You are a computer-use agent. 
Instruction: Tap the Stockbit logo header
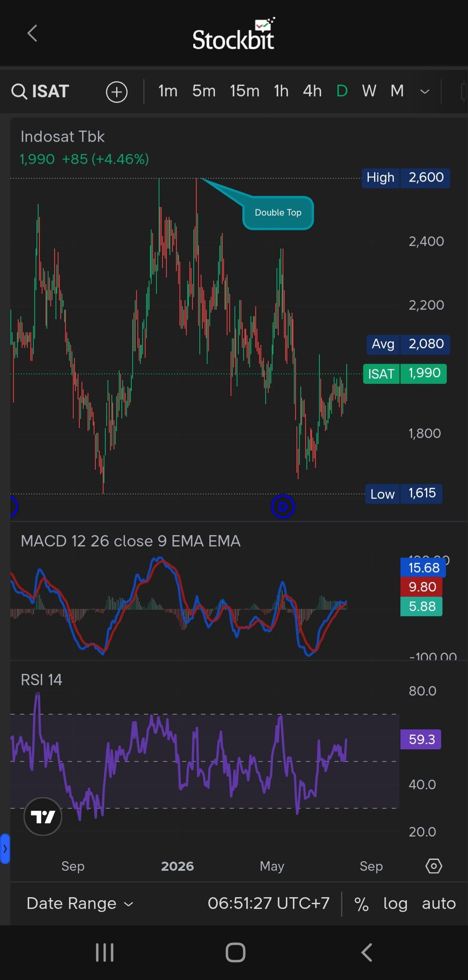[x=233, y=34]
